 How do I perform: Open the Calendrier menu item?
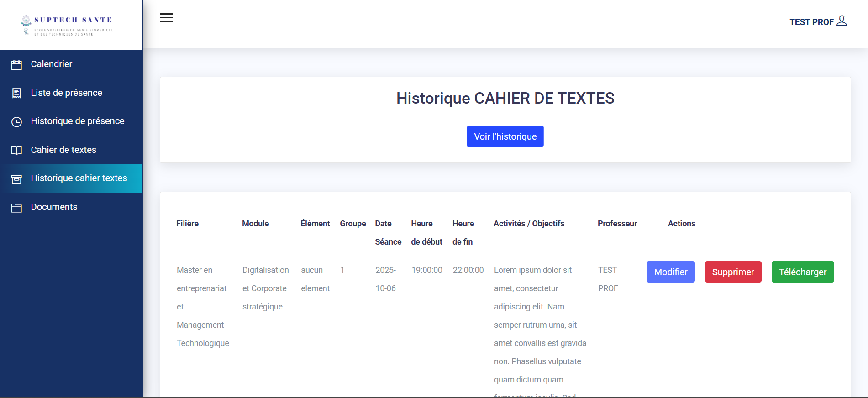point(52,64)
